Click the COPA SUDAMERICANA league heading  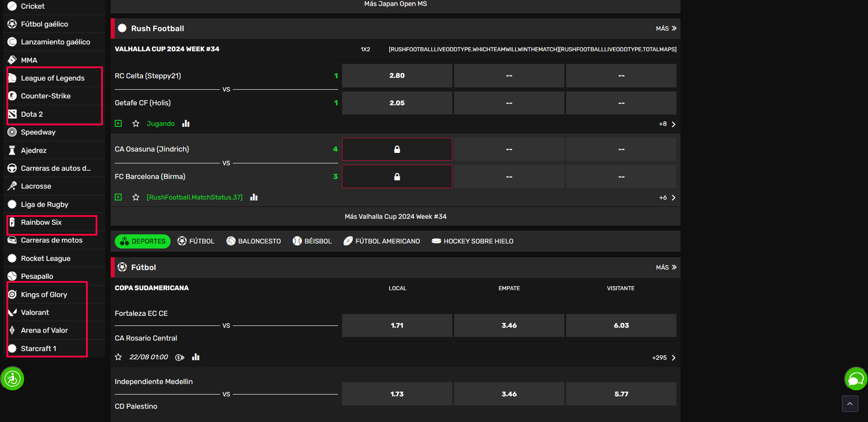(152, 288)
